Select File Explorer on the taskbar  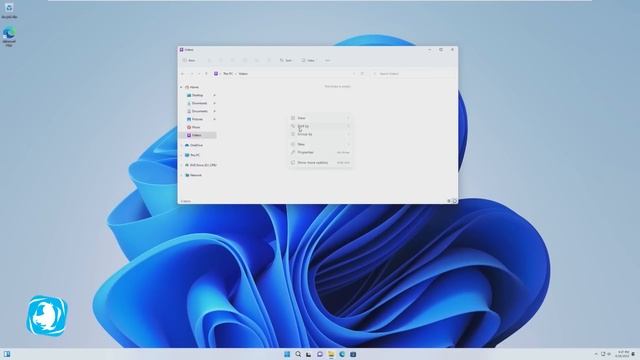(331, 354)
